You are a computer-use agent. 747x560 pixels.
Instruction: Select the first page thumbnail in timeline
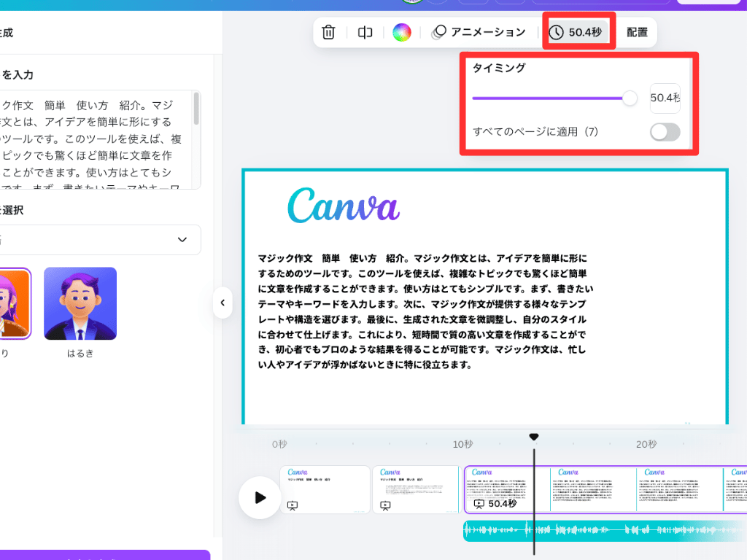(325, 489)
